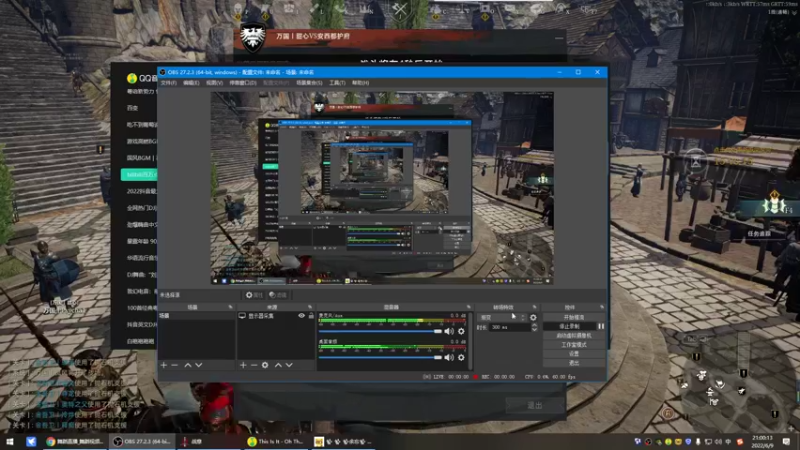
Task: Open the first mixer track's settings gear
Action: 461,331
